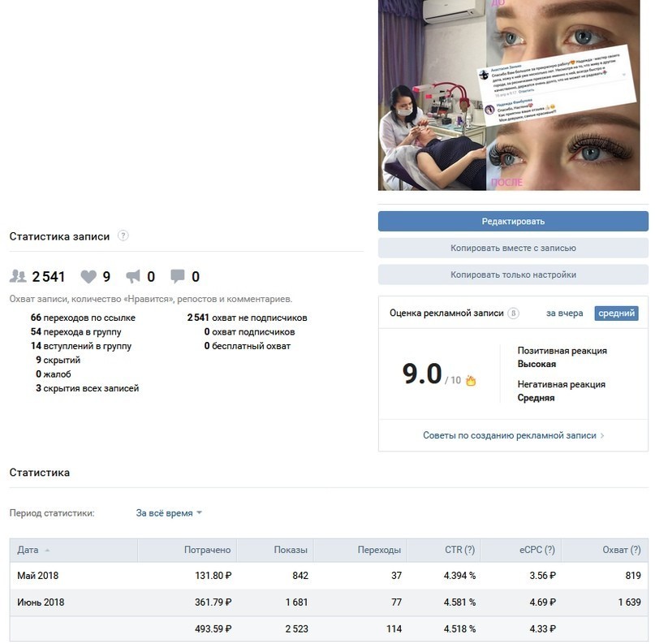Click the Позитивная реакция label

(562, 351)
